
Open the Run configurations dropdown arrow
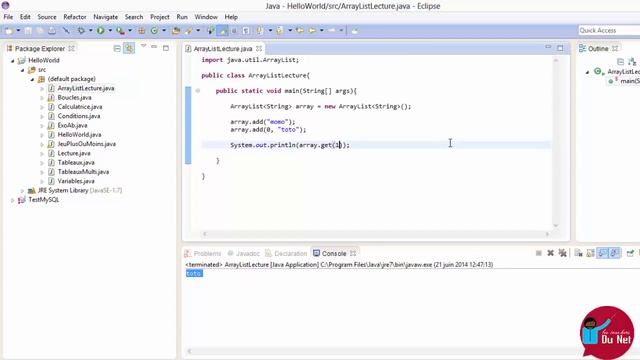pos(110,30)
